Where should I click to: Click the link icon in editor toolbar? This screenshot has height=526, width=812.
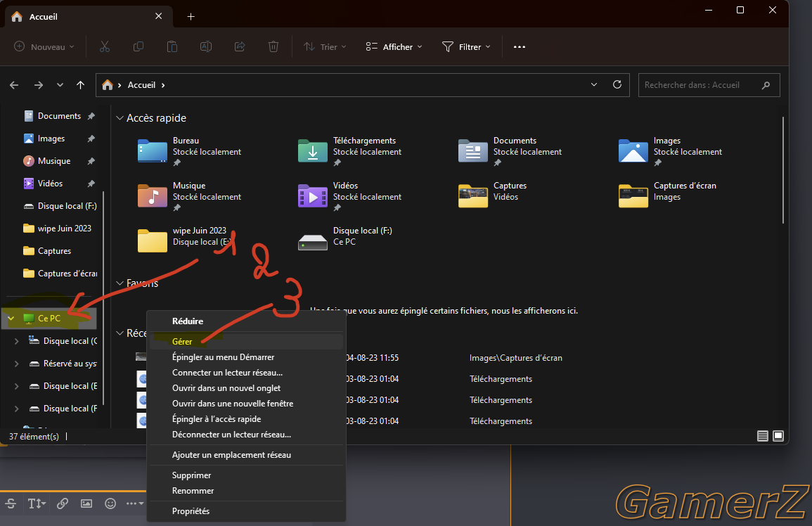(63, 503)
